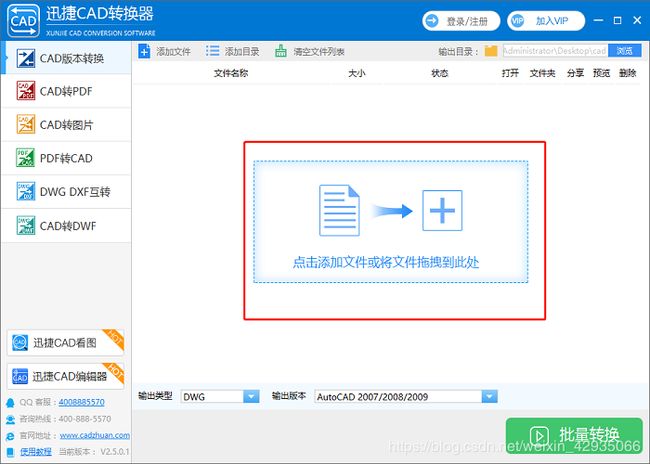Switch to CAD转PDF mode
The width and height of the screenshot is (650, 464).
66,91
